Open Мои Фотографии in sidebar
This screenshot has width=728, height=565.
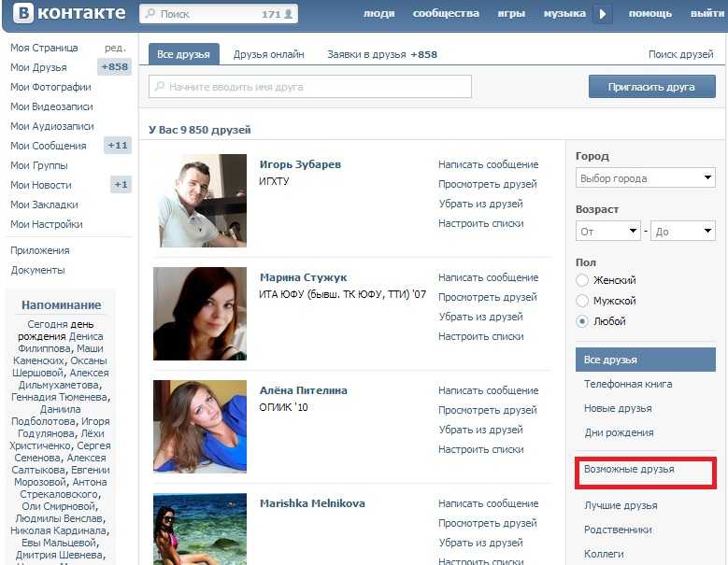tap(50, 87)
